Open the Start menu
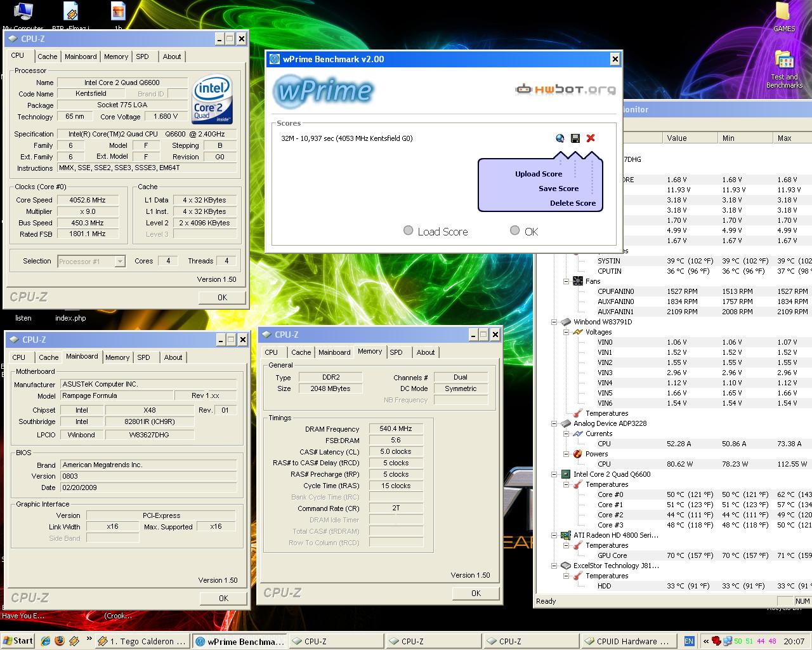Screen dimensions: 812x650 [x=17, y=641]
